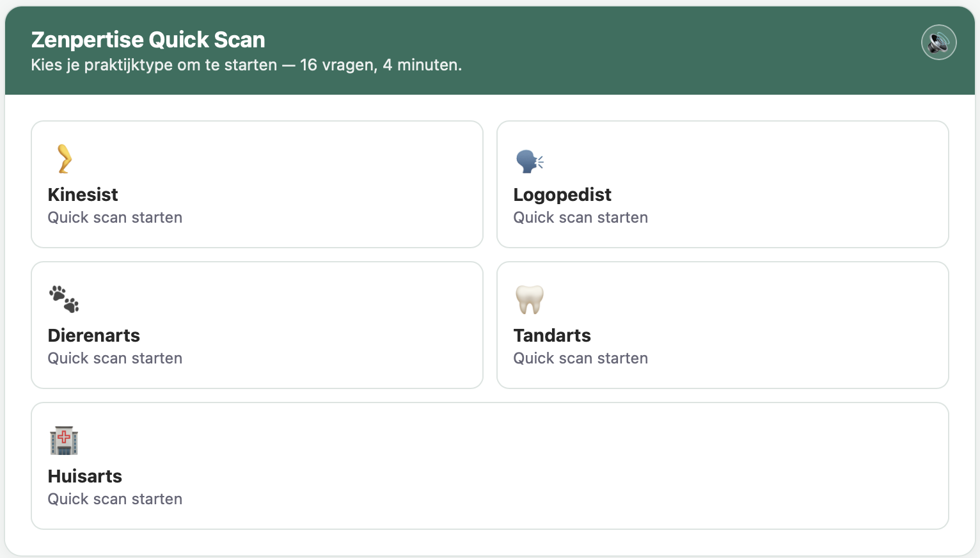980x558 pixels.
Task: Click the Huisarts heading text
Action: pyautogui.click(x=85, y=476)
